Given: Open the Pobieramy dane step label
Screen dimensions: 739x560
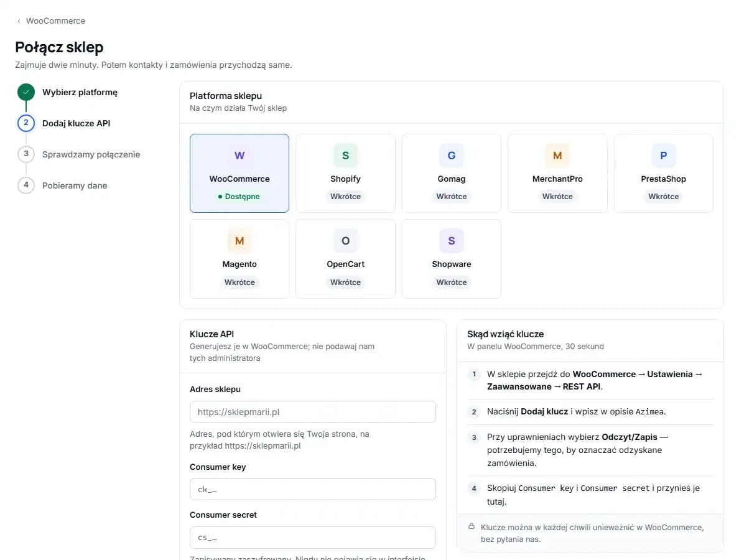Looking at the screenshot, I should [75, 185].
